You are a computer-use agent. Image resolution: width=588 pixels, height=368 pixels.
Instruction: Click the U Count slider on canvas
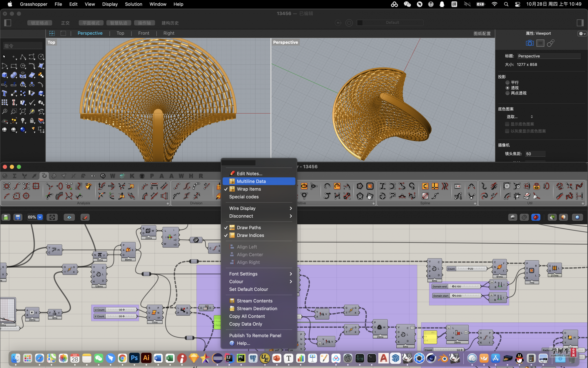pyautogui.click(x=116, y=310)
